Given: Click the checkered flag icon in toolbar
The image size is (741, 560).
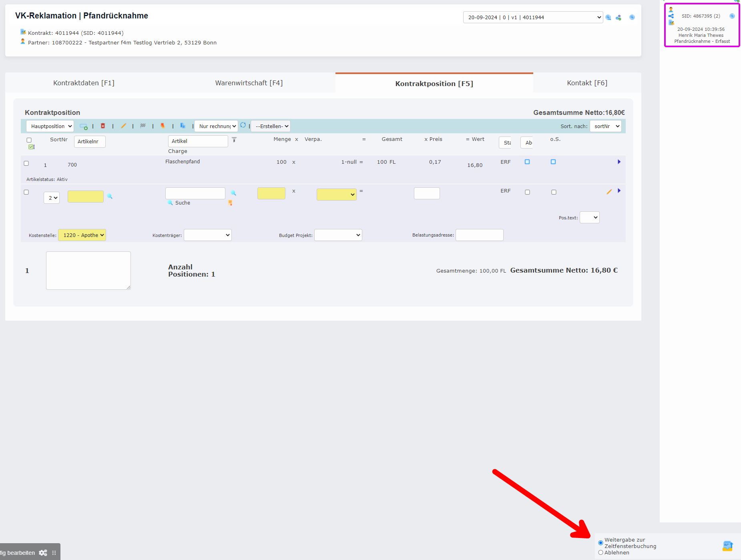Looking at the screenshot, I should [143, 126].
